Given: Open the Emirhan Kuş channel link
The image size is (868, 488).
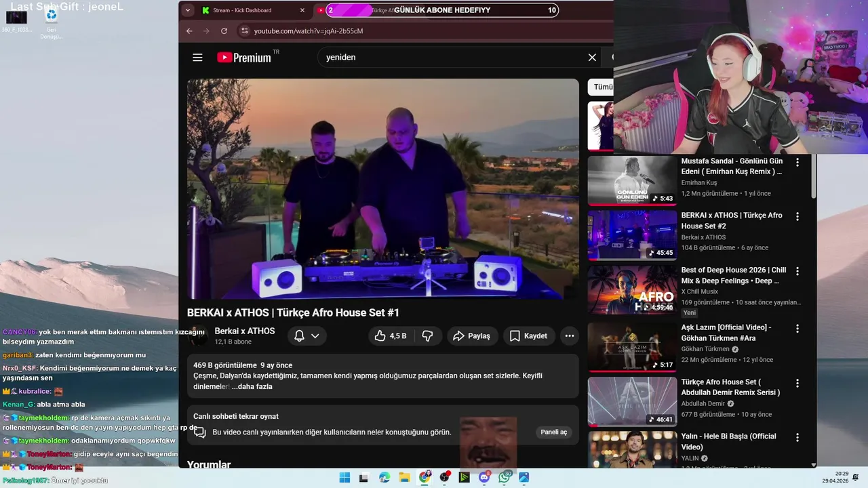Looking at the screenshot, I should 699,183.
